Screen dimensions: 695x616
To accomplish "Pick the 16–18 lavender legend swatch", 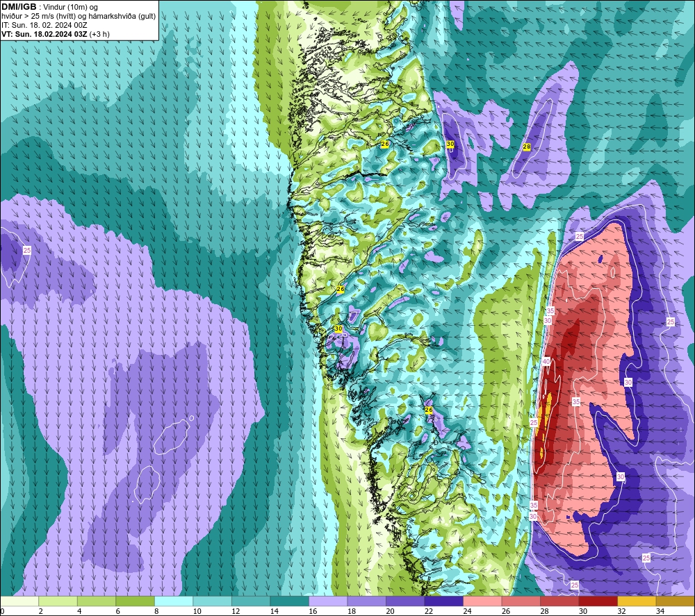I will [328, 601].
